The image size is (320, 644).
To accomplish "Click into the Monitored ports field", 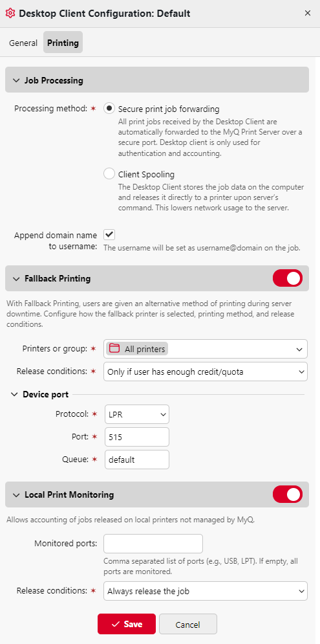I will pyautogui.click(x=153, y=544).
